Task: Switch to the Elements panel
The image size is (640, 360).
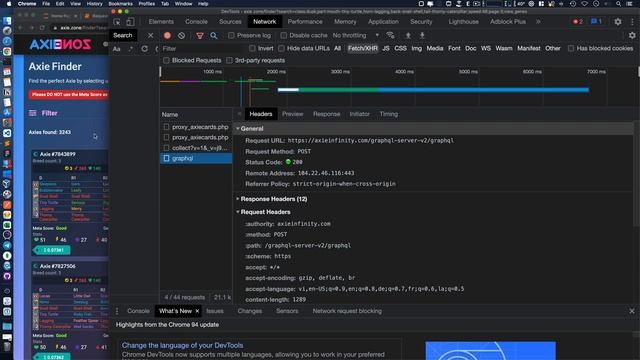Action: click(x=161, y=22)
